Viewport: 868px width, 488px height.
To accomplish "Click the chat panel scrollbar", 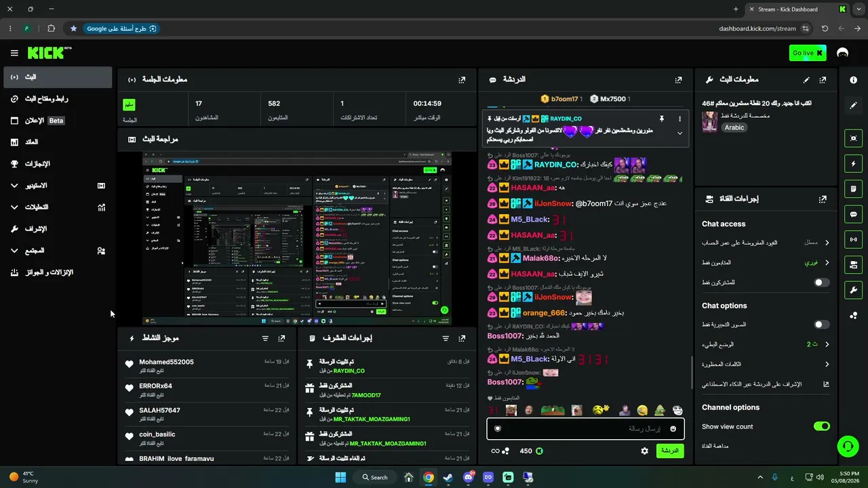I will tap(692, 373).
